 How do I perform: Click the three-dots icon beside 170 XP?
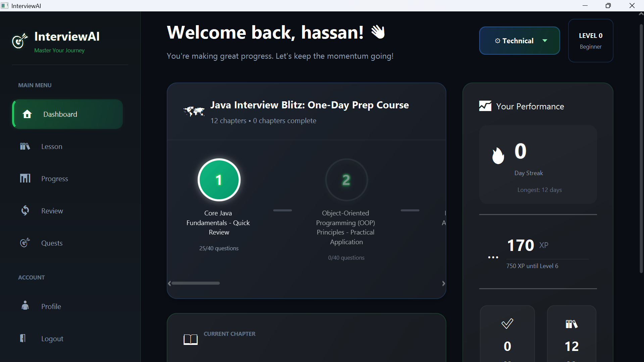pos(493,257)
